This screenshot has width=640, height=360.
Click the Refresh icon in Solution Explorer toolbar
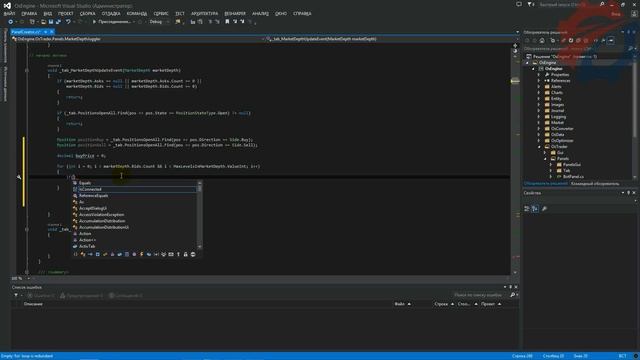[571, 40]
